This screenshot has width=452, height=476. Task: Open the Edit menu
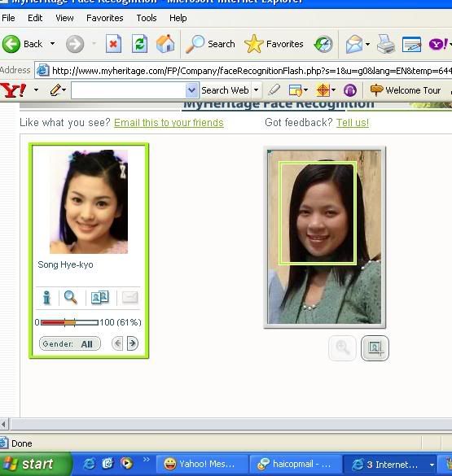pyautogui.click(x=35, y=18)
